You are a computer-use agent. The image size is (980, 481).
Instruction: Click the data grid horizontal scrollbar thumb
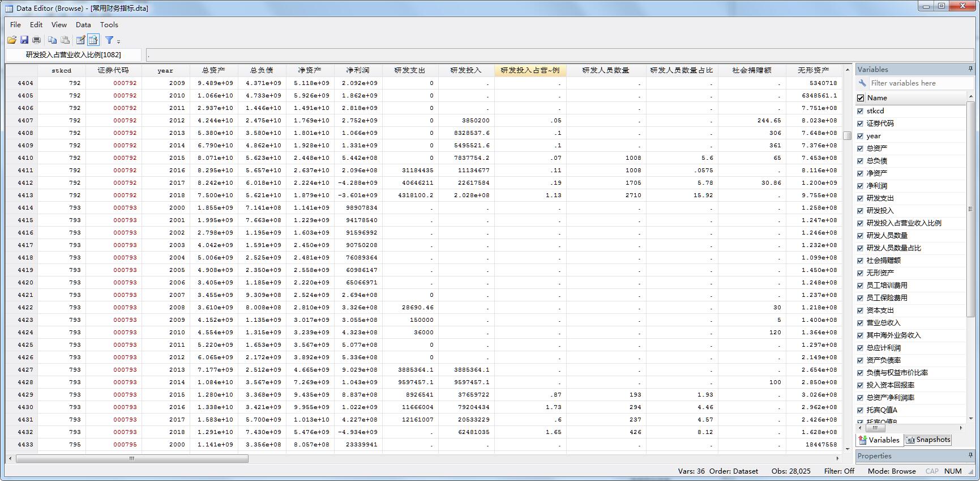(x=132, y=458)
